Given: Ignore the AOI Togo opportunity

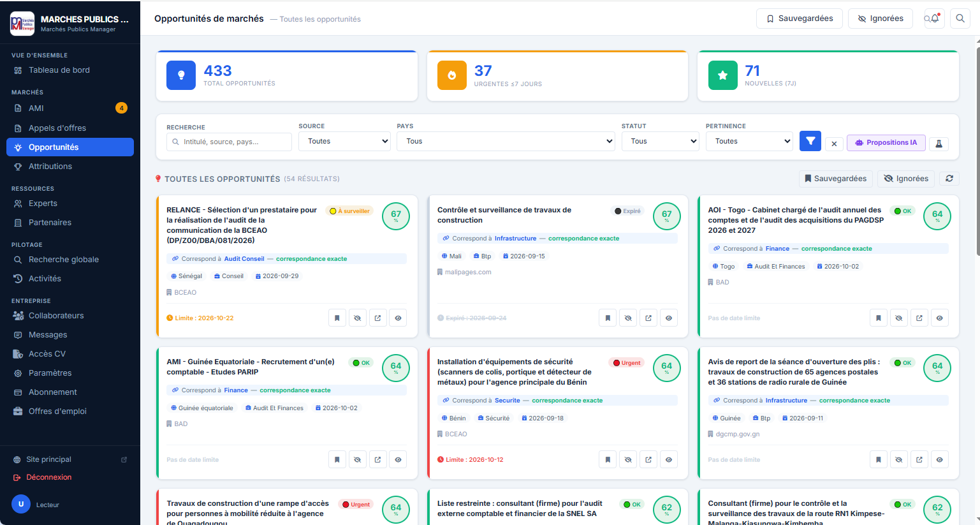Looking at the screenshot, I should (x=898, y=318).
